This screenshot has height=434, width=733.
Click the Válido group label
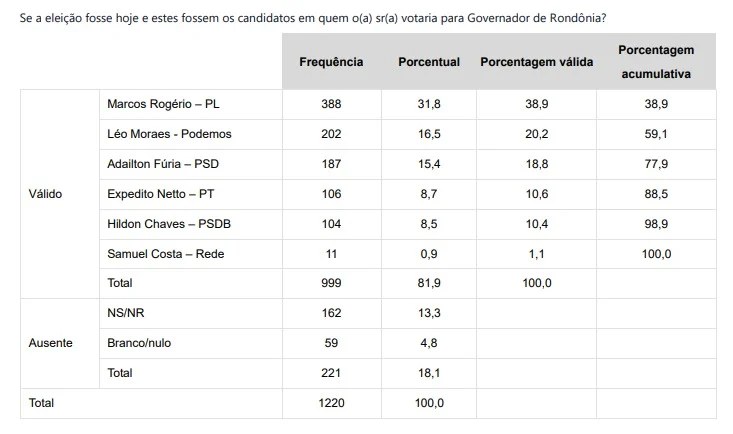point(46,194)
